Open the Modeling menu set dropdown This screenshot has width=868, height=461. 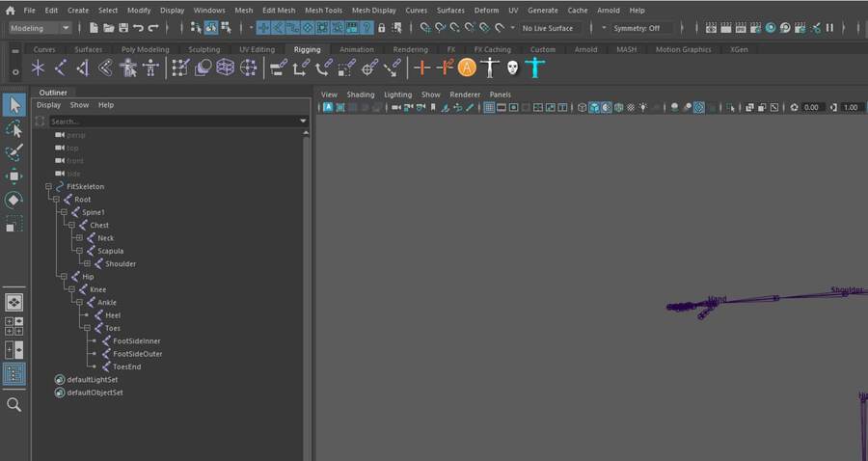pos(40,28)
